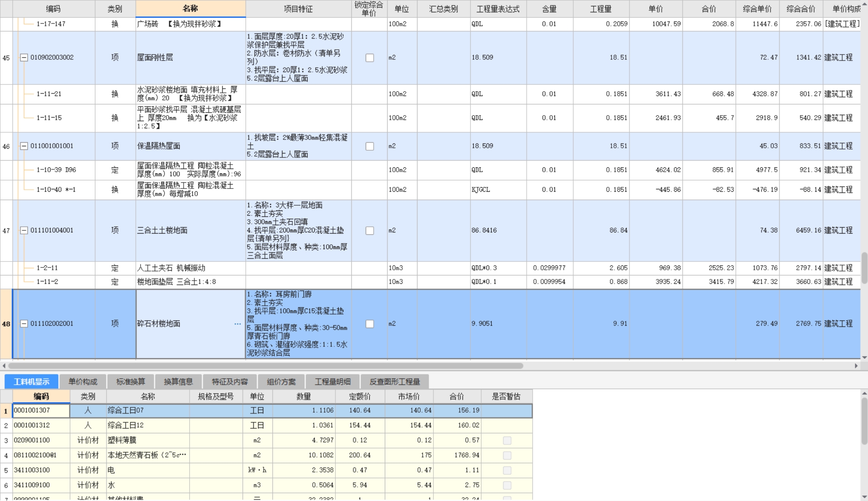Collapse the 010902003002 item row
The width and height of the screenshot is (868, 501).
tap(24, 57)
